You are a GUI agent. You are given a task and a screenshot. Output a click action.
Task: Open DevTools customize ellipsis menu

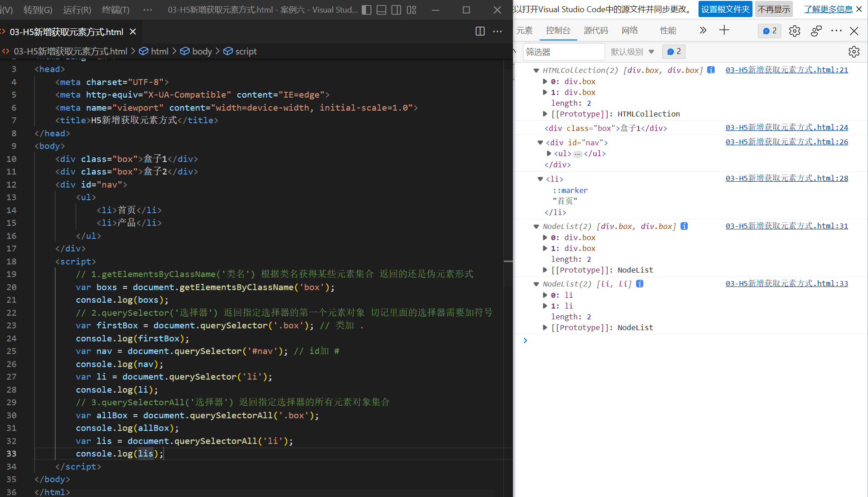[x=836, y=31]
